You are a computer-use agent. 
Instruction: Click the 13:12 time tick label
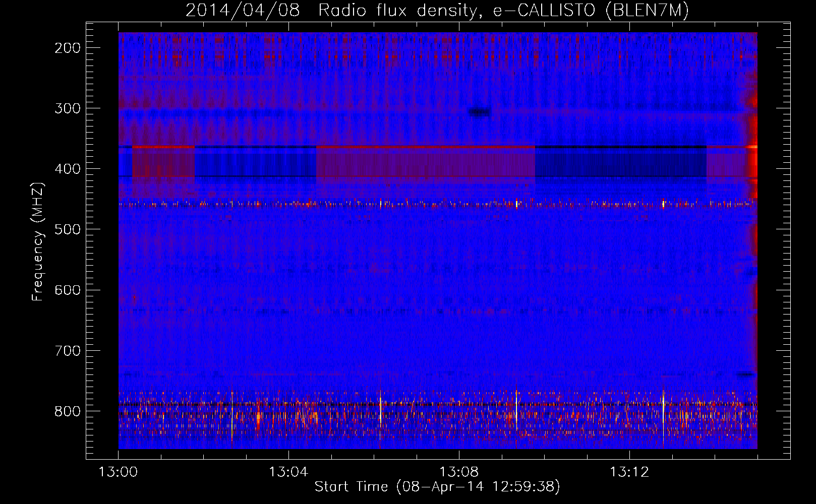click(x=629, y=472)
